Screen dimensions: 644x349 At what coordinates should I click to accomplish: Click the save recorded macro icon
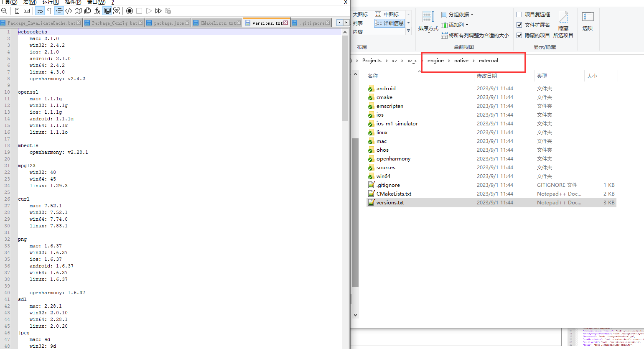pos(168,11)
